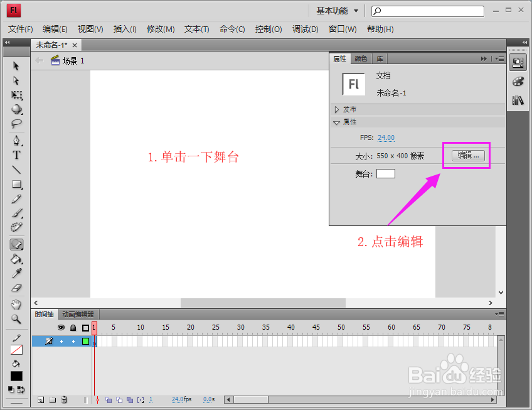Collapse the 属性 section
This screenshot has height=410, width=532.
tap(336, 122)
